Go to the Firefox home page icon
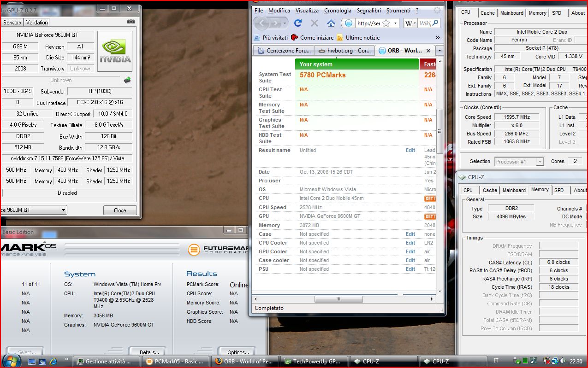 point(331,23)
